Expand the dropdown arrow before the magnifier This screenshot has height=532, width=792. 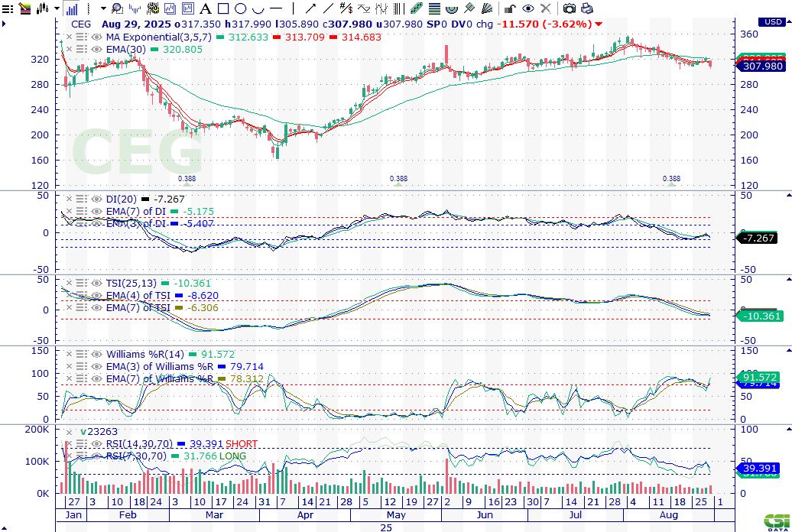[103, 9]
